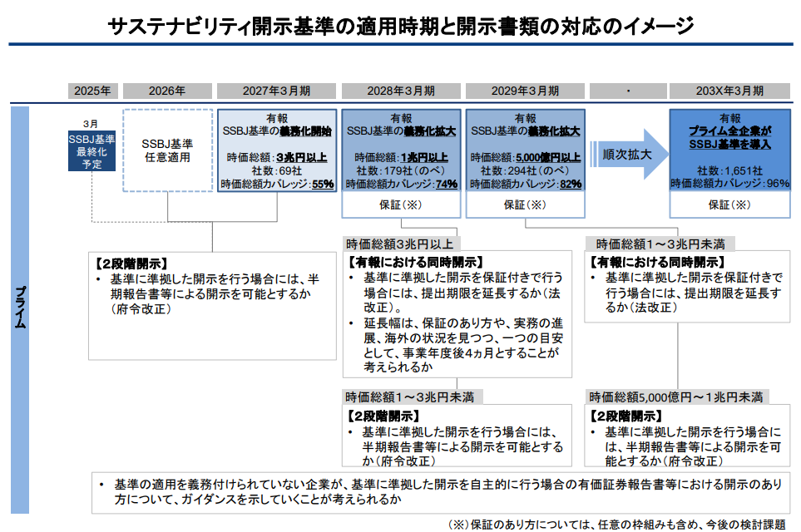Image resolution: width=801 pixels, height=532 pixels.
Task: Click 時価総額:1兆円以上 in the 2028 box
Action: click(401, 157)
